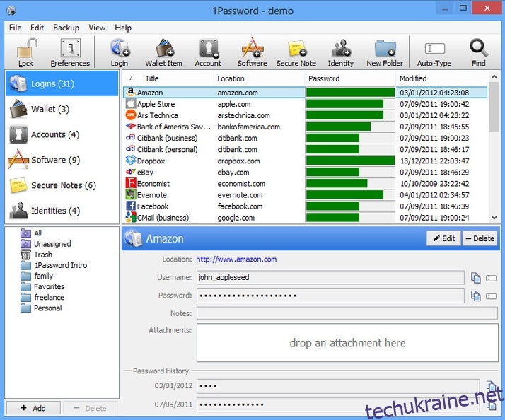Auto-type the username field value
This screenshot has width=505, height=420.
(x=491, y=278)
